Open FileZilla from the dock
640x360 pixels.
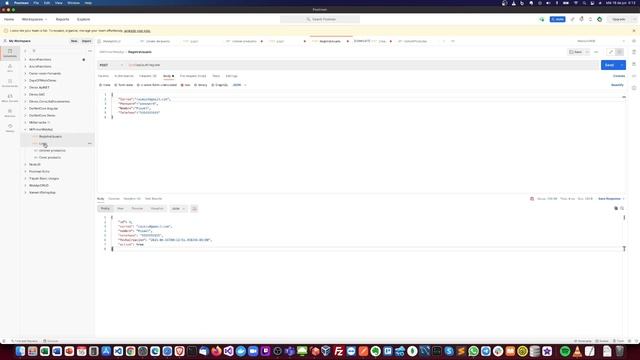point(339,351)
